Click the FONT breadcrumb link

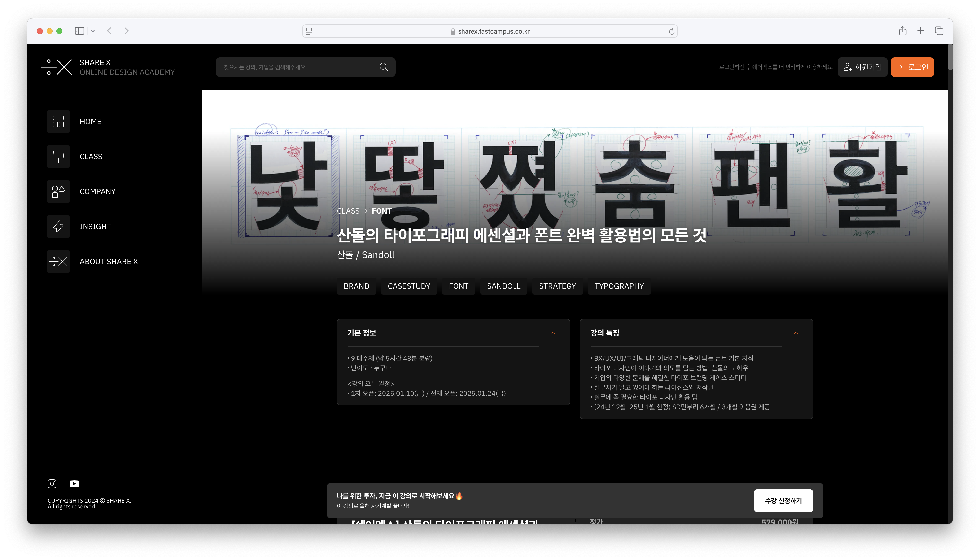tap(382, 211)
